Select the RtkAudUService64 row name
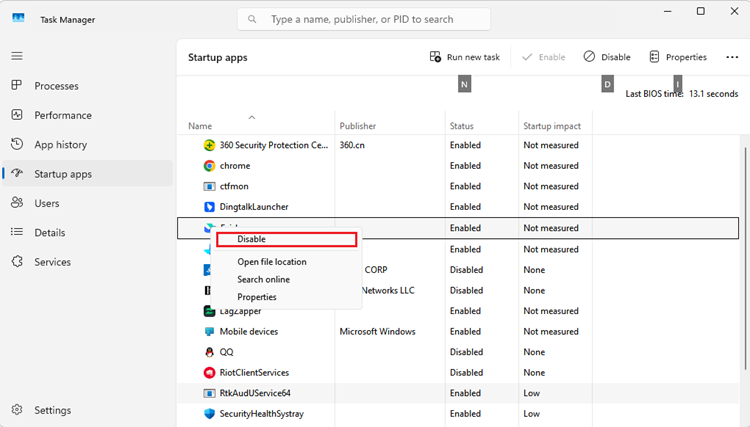The width and height of the screenshot is (750, 427). [x=255, y=393]
